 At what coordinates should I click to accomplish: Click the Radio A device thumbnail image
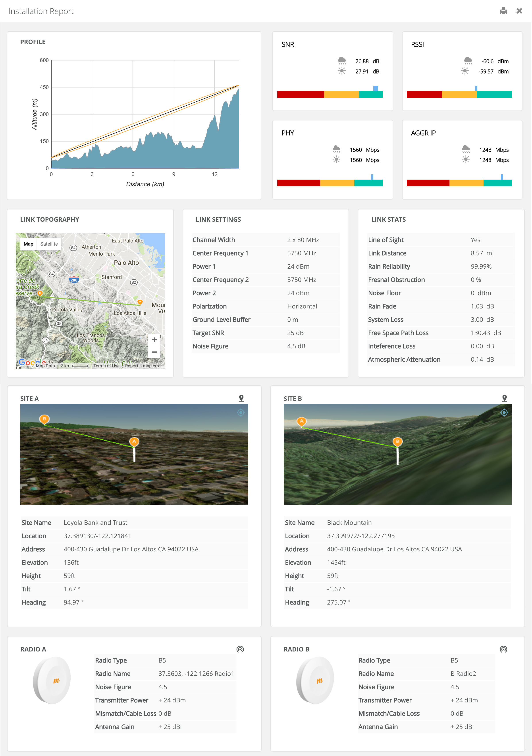click(52, 680)
